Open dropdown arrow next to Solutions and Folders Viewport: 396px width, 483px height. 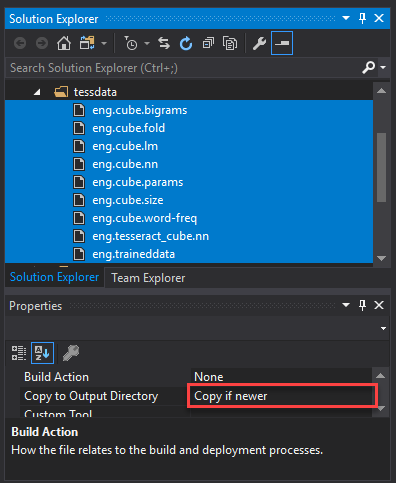[x=104, y=43]
